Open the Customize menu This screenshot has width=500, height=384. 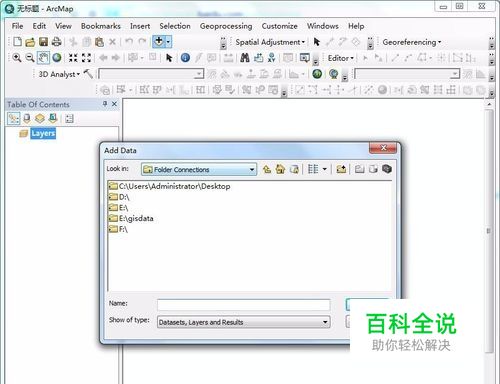(x=279, y=26)
